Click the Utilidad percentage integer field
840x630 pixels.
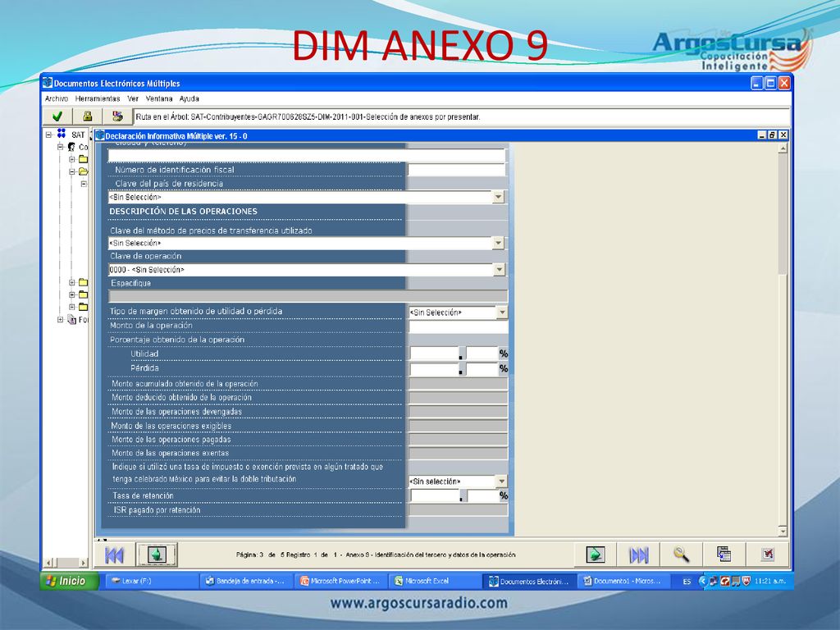pyautogui.click(x=435, y=354)
